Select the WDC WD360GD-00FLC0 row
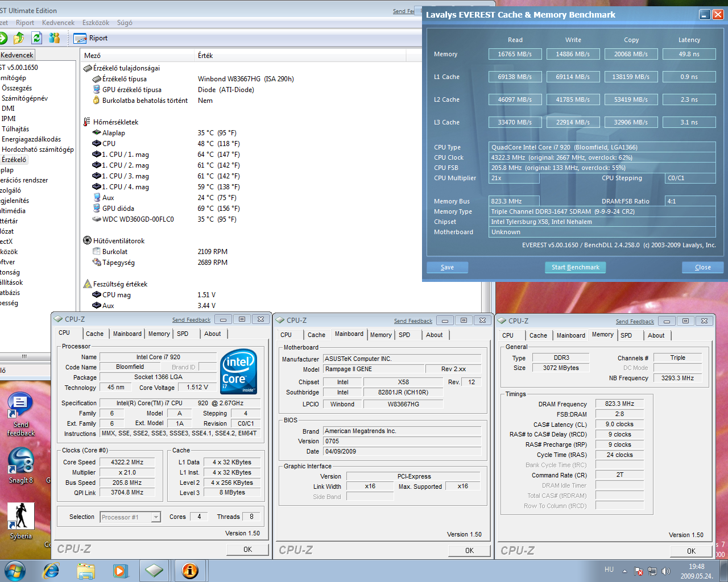The image size is (728, 582). coord(165,219)
